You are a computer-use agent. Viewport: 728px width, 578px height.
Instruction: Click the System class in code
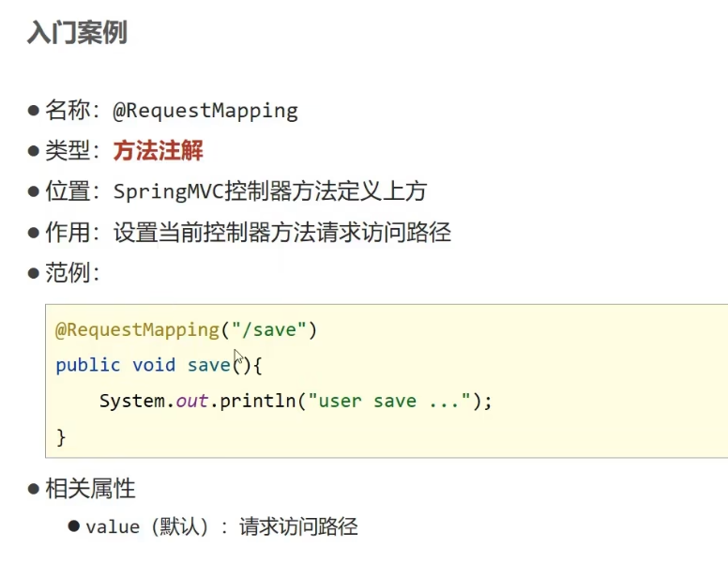132,401
